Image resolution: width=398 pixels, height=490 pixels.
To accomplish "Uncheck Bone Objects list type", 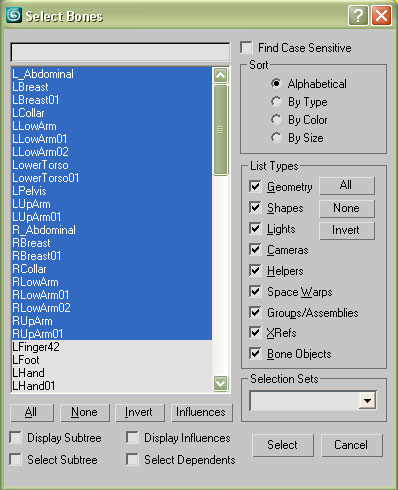I will tap(255, 354).
